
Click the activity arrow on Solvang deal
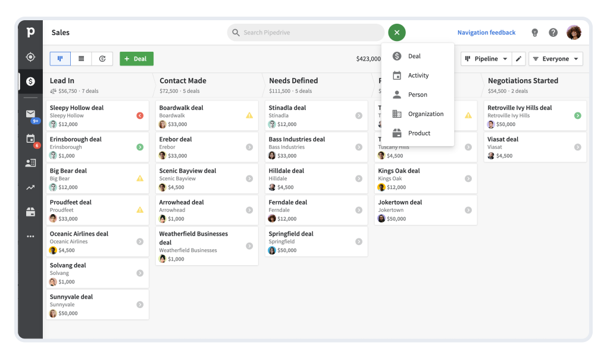click(140, 273)
